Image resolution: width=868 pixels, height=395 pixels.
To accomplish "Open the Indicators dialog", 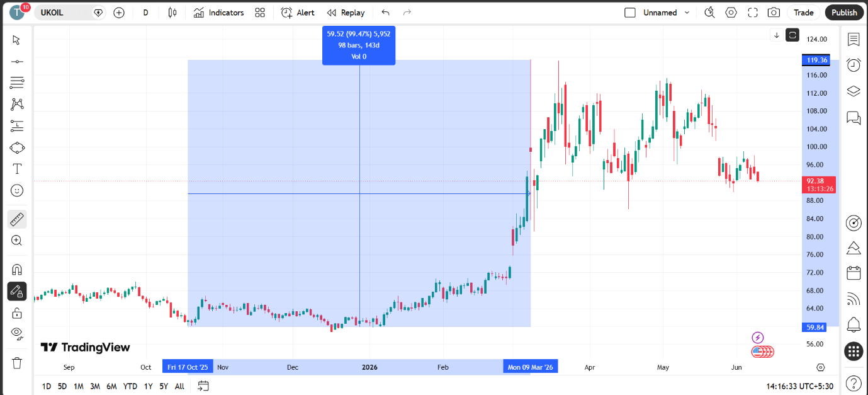I will pos(218,13).
